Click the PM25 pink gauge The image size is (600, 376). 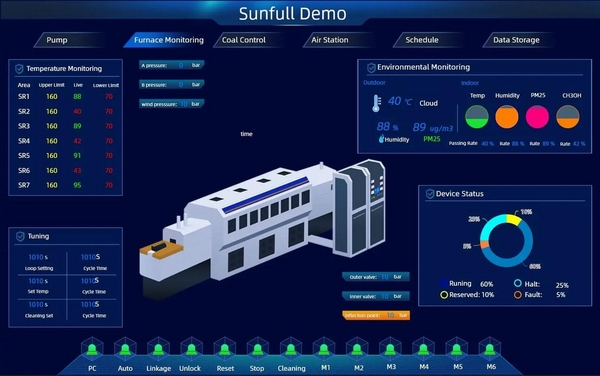pyautogui.click(x=537, y=117)
